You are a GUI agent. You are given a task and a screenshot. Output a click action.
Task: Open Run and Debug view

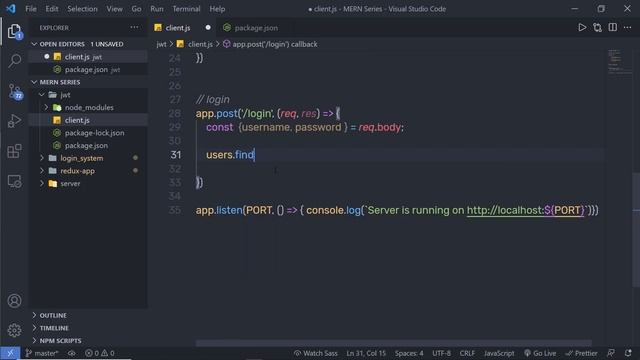(x=14, y=121)
